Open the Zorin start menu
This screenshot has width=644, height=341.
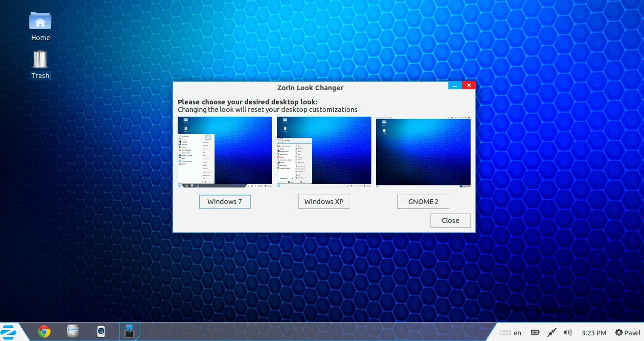8,332
